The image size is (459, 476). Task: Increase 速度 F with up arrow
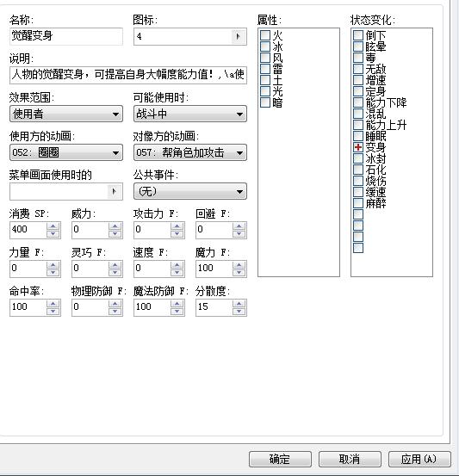pos(177,265)
